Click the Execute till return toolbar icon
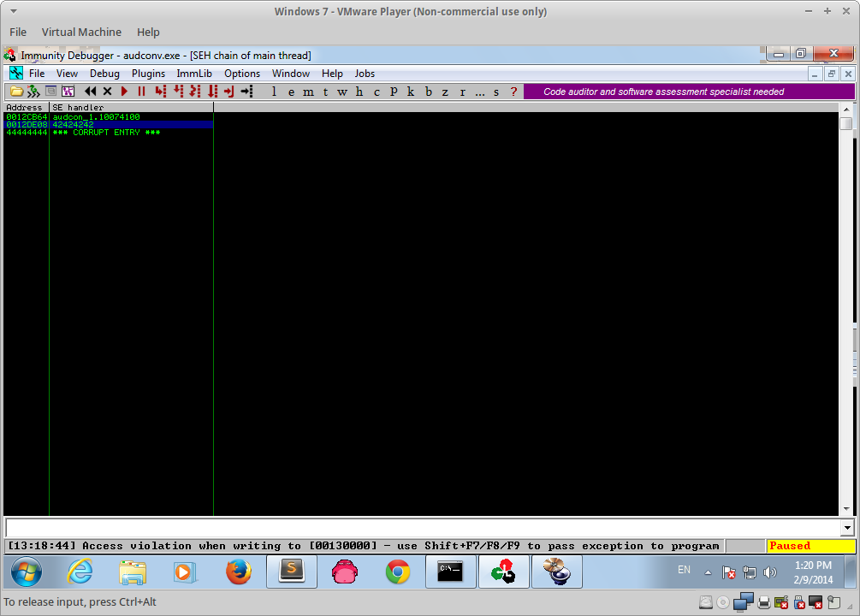 pos(229,92)
